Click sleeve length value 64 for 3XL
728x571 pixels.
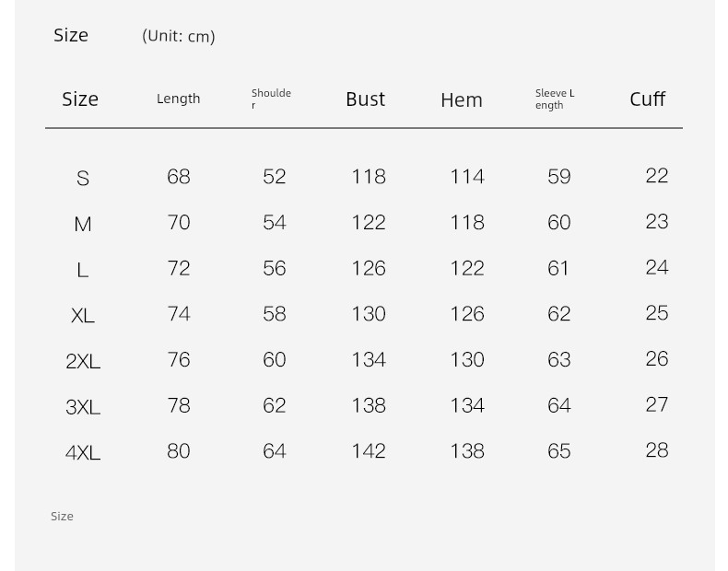(x=559, y=405)
